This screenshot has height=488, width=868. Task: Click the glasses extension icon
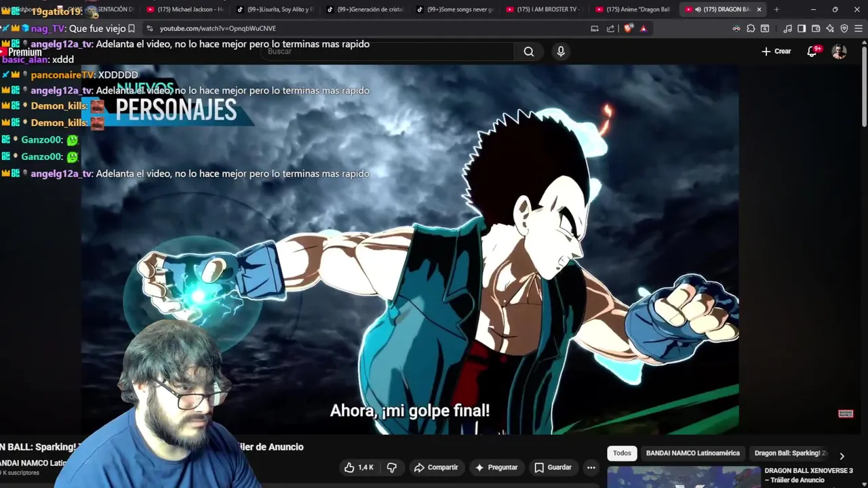(736, 28)
